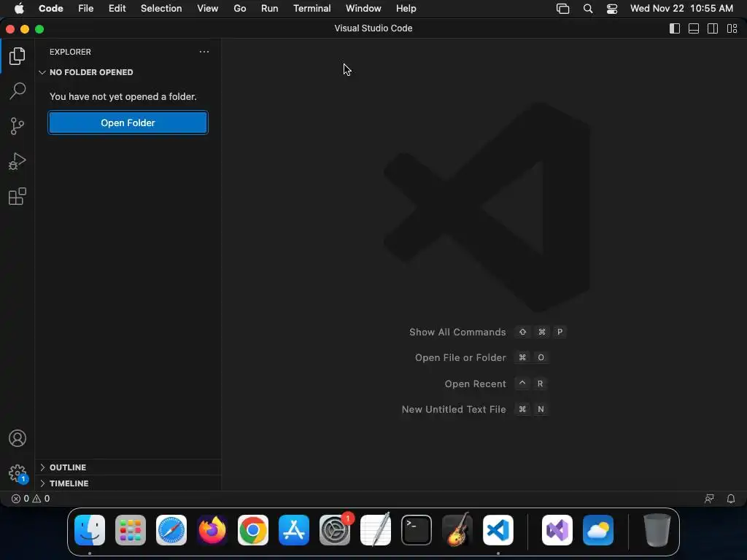Open the Code menu

tap(51, 9)
